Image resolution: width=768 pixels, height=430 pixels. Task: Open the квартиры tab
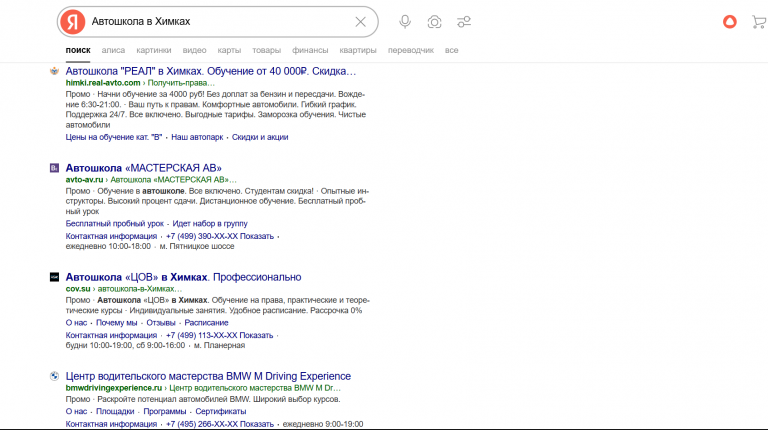(358, 50)
